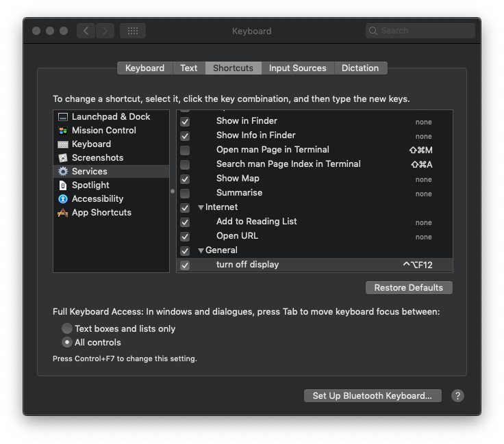Screen dimensions: 504x444
Task: Click the App Shortcuts icon
Action: click(63, 213)
